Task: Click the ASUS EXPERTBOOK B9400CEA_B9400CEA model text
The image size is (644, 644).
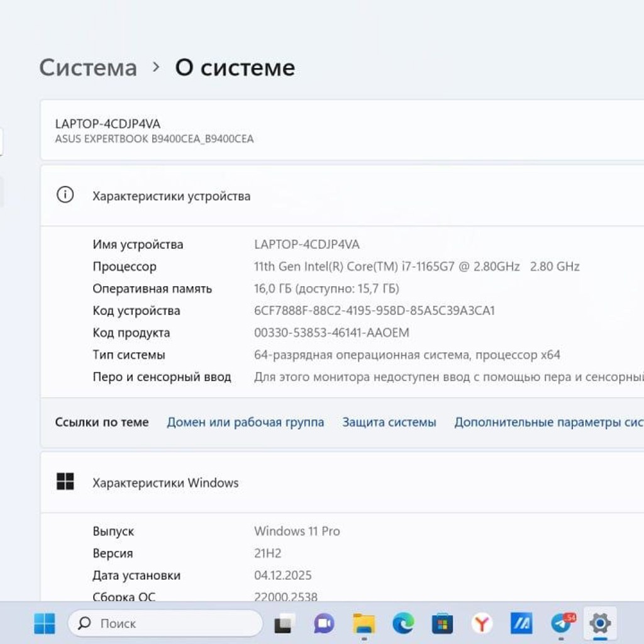Action: [x=154, y=139]
